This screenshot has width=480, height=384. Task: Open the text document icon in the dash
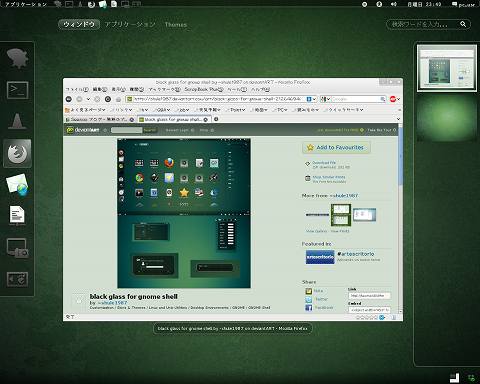pyautogui.click(x=17, y=215)
